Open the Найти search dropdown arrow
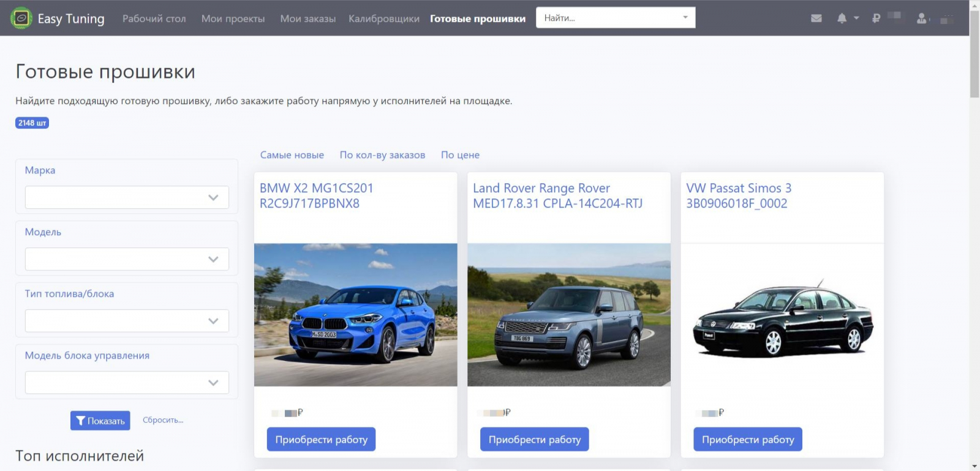This screenshot has width=980, height=471. click(685, 18)
